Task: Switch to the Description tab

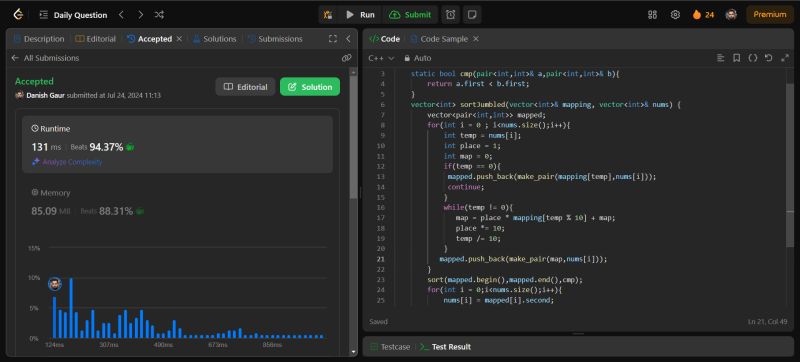Action: click(39, 39)
